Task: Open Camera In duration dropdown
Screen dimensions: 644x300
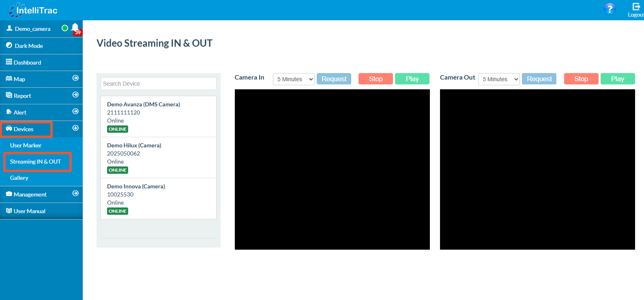Action: (x=294, y=79)
